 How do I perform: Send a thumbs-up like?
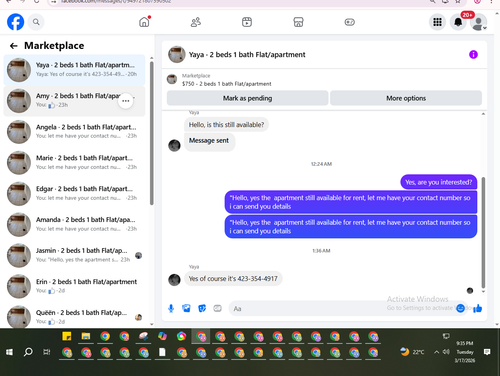click(x=477, y=308)
